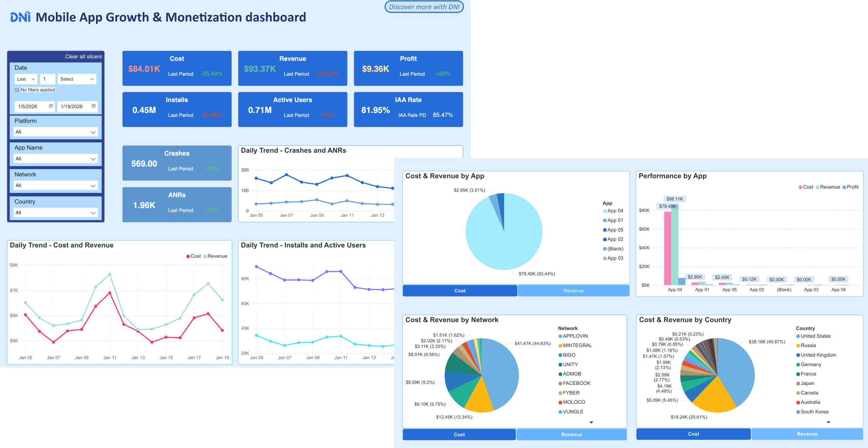The height and width of the screenshot is (448, 868).
Task: Click App 04 legend swatch in App pie
Action: coord(605,211)
